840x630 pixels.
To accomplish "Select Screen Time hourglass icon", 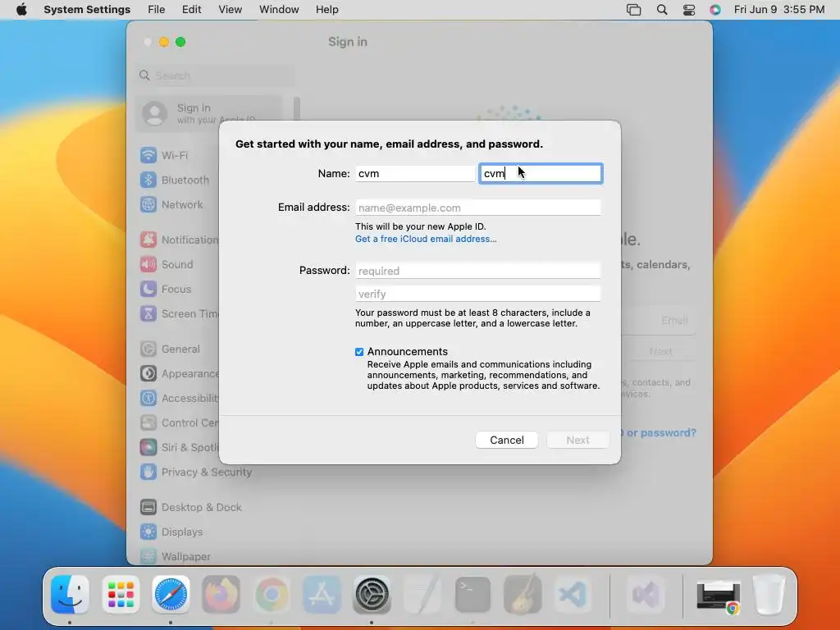I will click(x=148, y=314).
